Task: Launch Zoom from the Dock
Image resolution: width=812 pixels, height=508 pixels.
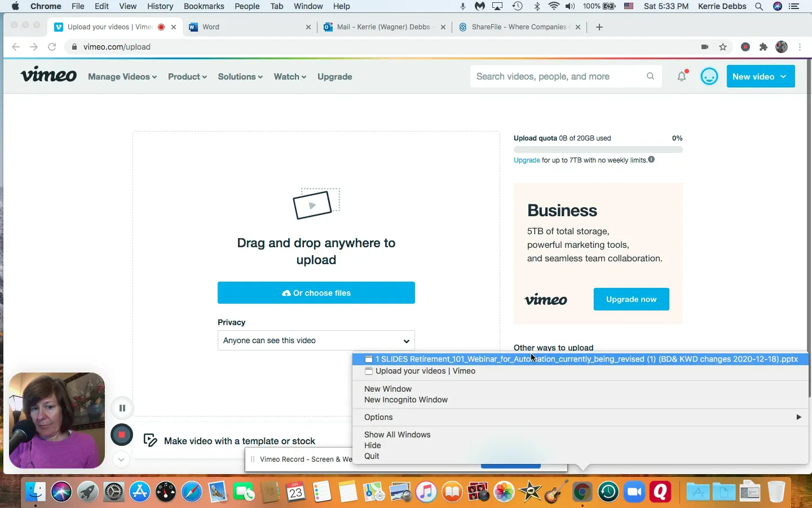Action: (634, 492)
